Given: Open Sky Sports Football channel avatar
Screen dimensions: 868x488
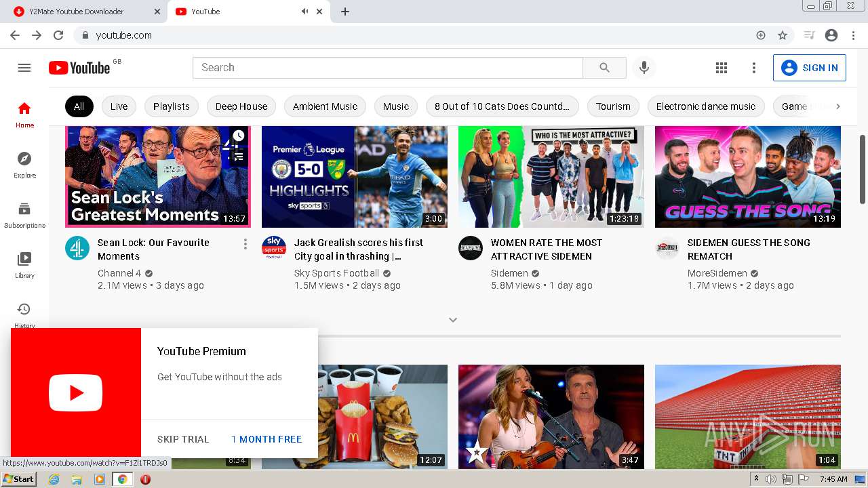Looking at the screenshot, I should [x=274, y=248].
